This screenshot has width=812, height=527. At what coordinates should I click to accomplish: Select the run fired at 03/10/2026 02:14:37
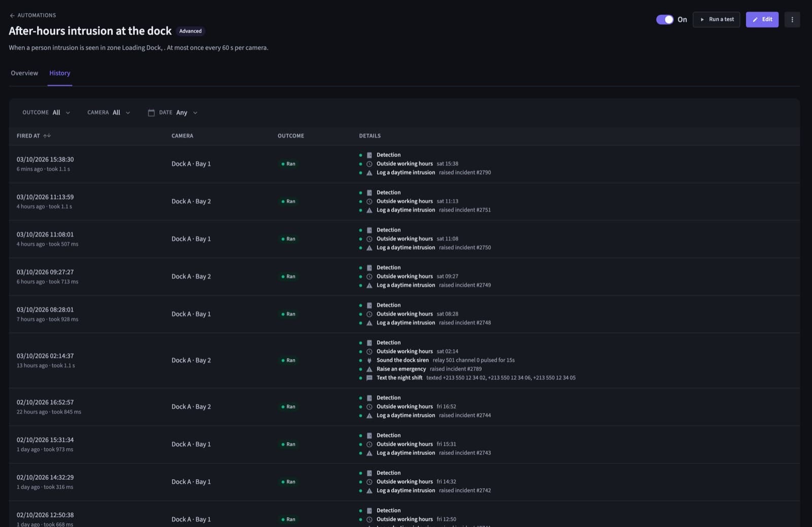point(404,360)
